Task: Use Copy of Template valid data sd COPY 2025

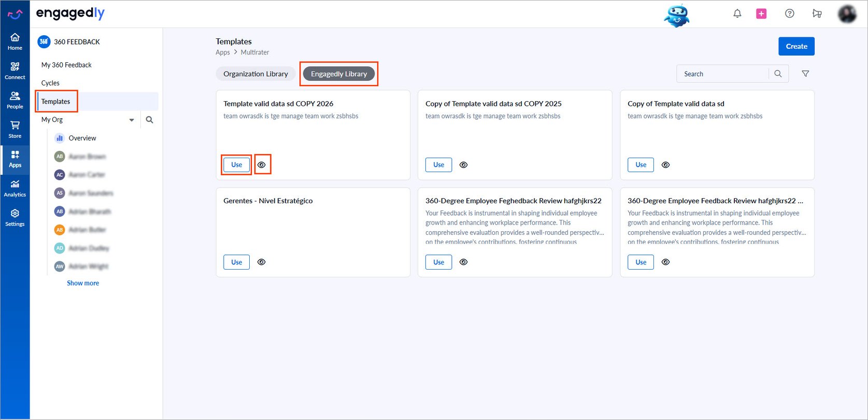Action: click(439, 165)
